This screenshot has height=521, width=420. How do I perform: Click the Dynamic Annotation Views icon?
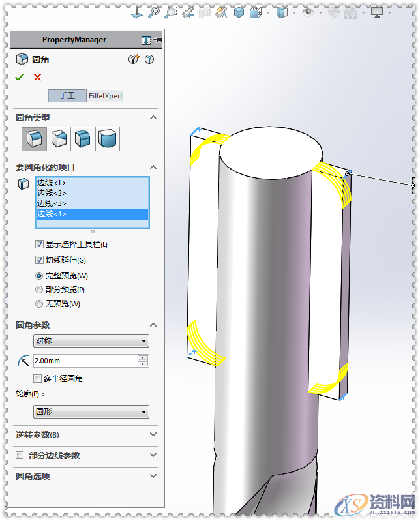[x=222, y=12]
